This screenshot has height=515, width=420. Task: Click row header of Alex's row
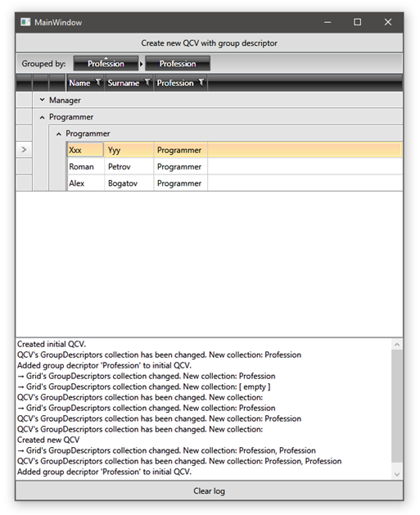pyautogui.click(x=24, y=183)
